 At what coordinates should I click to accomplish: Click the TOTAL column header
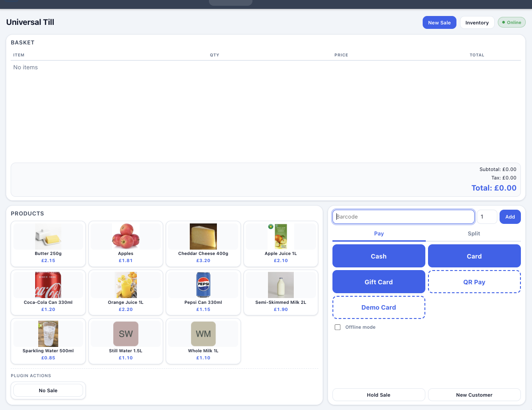tap(477, 55)
